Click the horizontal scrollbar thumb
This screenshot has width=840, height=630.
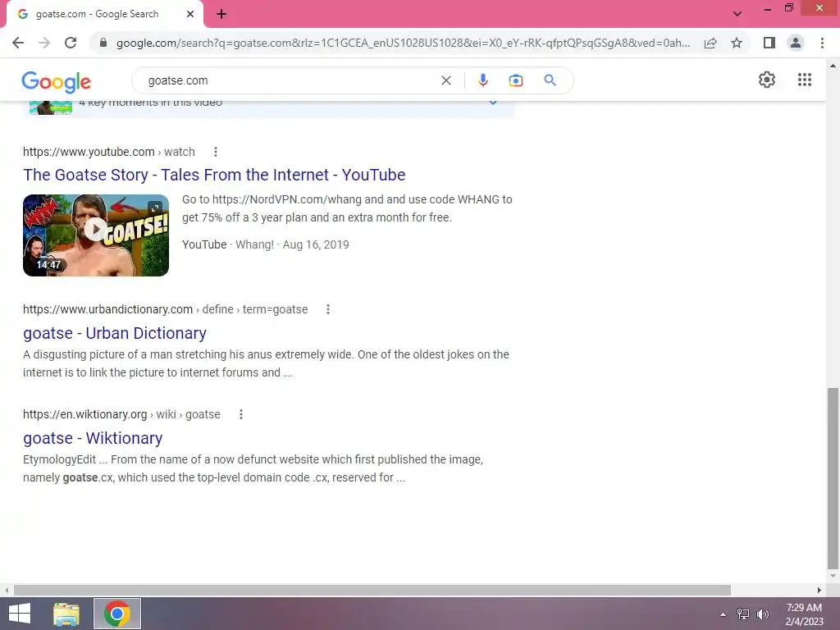pyautogui.click(x=372, y=590)
